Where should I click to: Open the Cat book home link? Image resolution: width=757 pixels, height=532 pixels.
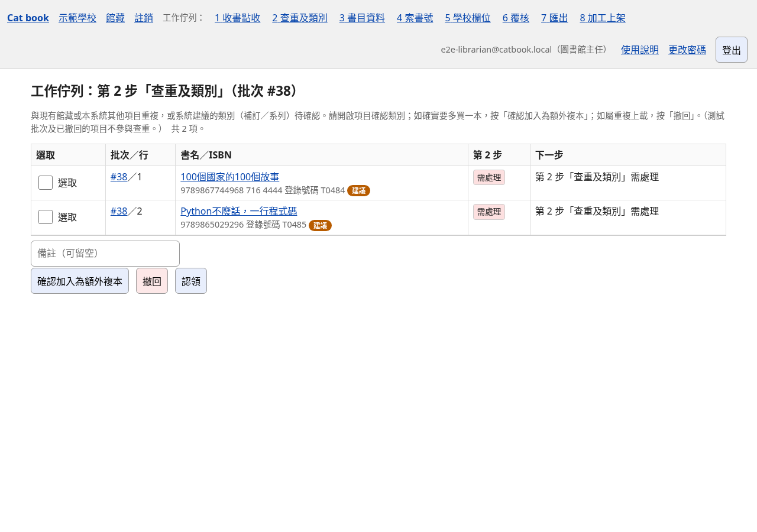[28, 18]
